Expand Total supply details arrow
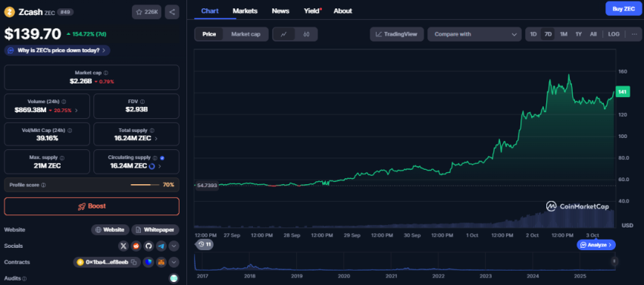Screen dimensions: 644x285 point(156,139)
